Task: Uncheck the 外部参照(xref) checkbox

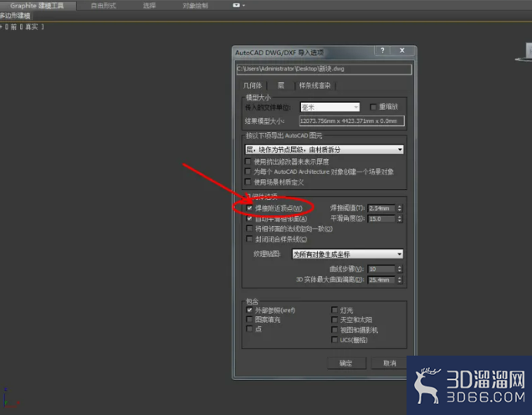Action: [250, 310]
